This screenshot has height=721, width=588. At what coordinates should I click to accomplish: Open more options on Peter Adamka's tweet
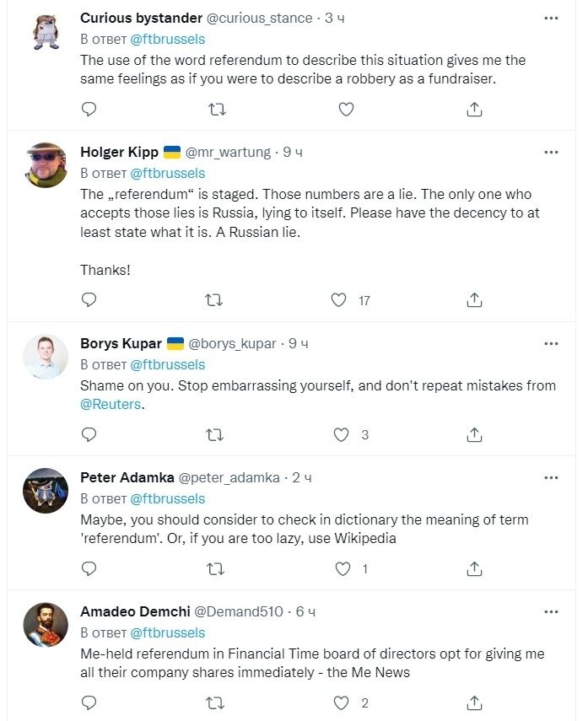tap(551, 477)
